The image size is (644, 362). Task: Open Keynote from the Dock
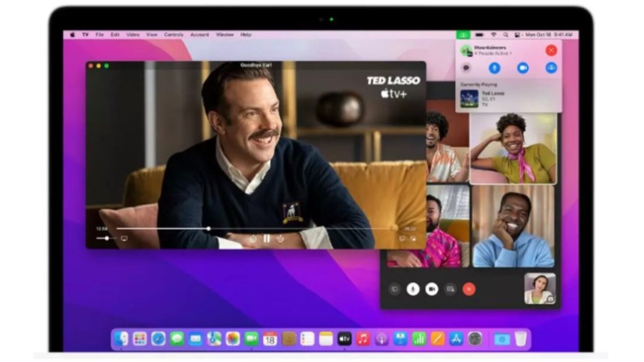(x=400, y=339)
